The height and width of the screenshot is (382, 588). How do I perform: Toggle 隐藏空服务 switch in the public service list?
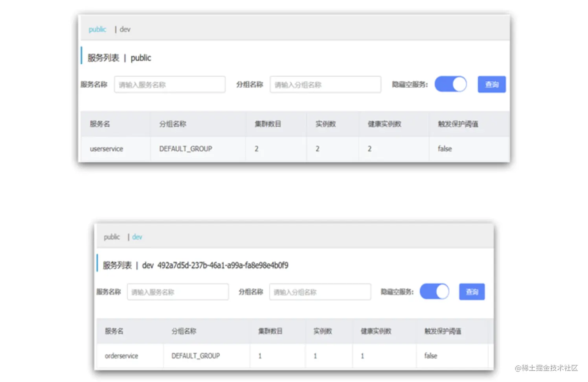point(450,84)
